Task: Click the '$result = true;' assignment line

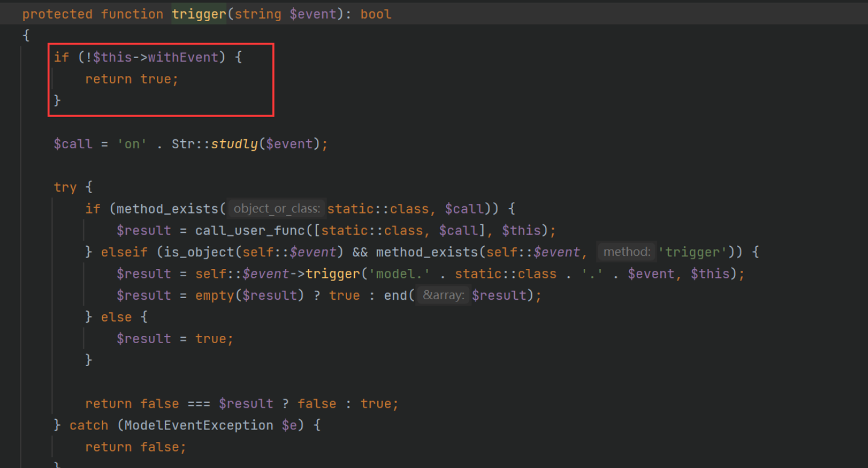Action: point(175,339)
